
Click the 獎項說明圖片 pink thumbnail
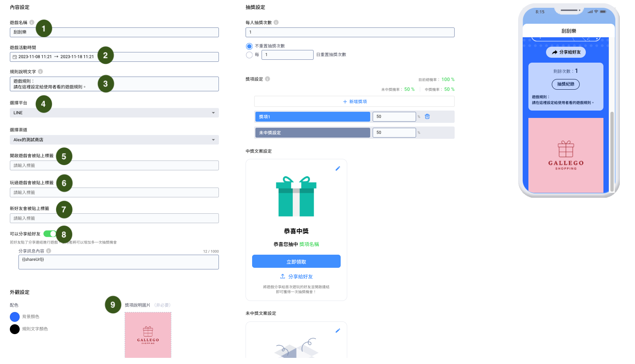coord(148,335)
